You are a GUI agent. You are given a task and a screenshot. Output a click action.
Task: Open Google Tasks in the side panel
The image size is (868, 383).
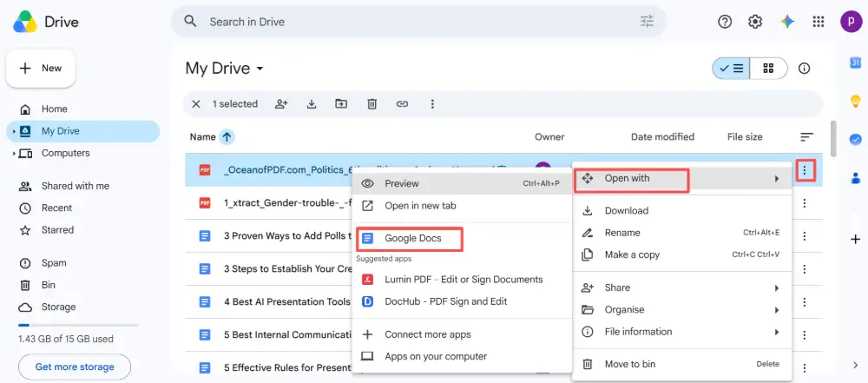(855, 139)
